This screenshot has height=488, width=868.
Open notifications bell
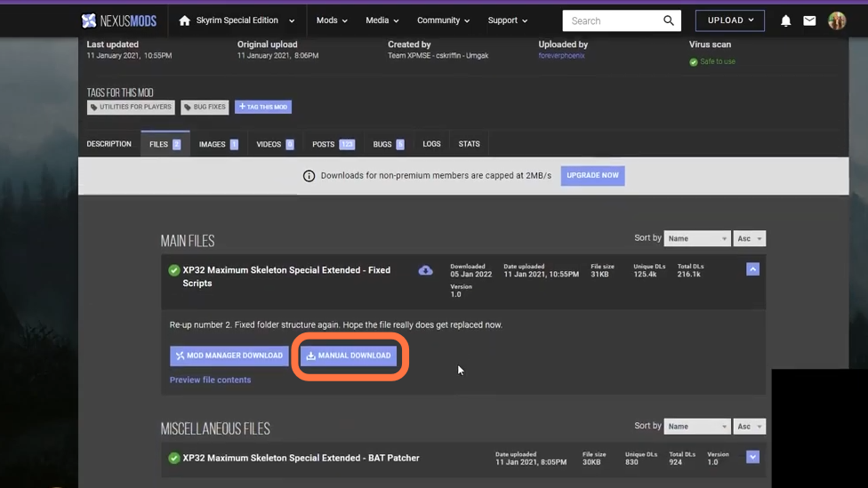coord(785,21)
